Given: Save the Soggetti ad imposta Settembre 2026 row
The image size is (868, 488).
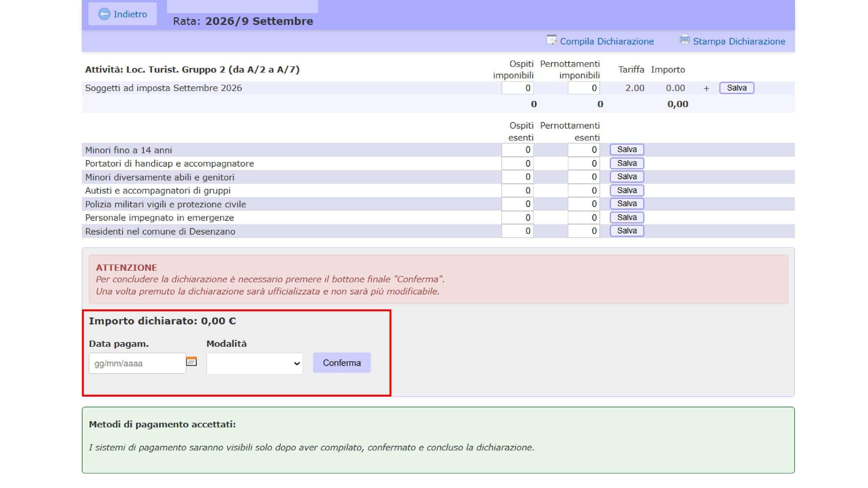Looking at the screenshot, I should pos(737,88).
